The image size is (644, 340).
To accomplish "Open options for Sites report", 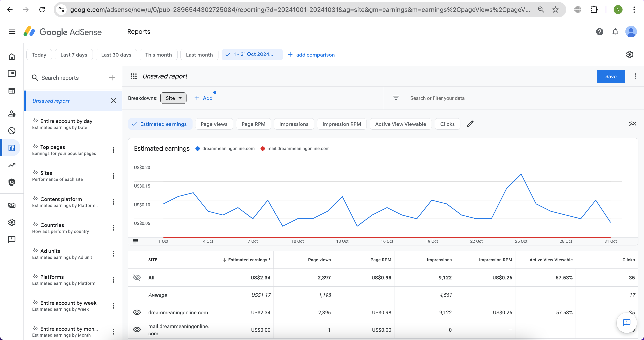I will click(x=114, y=176).
